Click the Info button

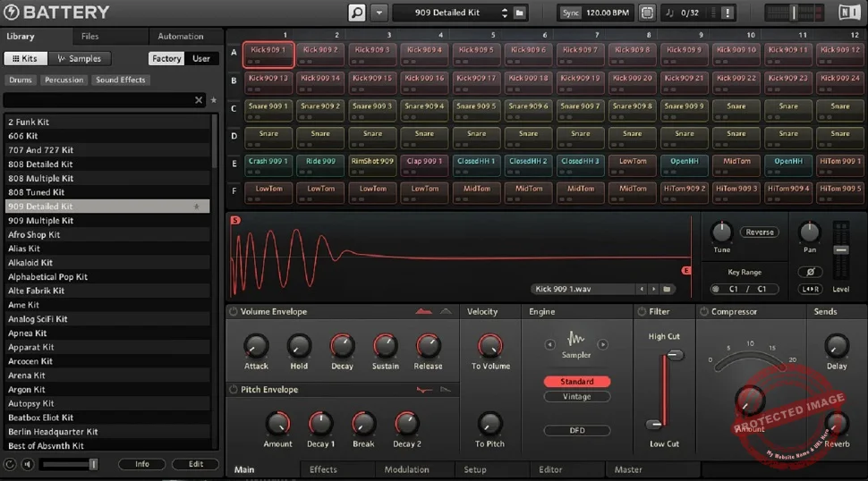(x=141, y=464)
